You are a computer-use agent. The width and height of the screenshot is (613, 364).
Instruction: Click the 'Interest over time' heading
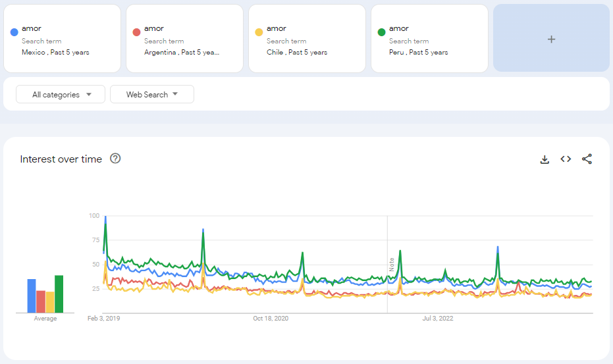[61, 159]
